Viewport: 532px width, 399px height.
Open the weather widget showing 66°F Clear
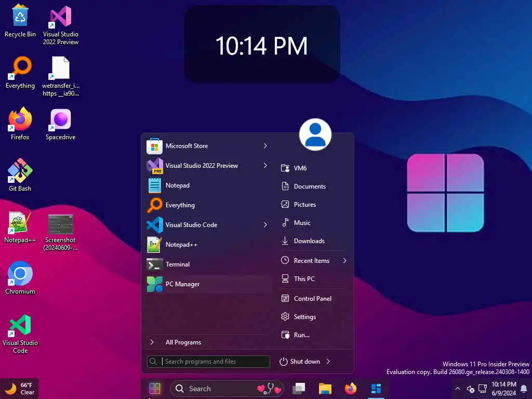[x=19, y=389]
